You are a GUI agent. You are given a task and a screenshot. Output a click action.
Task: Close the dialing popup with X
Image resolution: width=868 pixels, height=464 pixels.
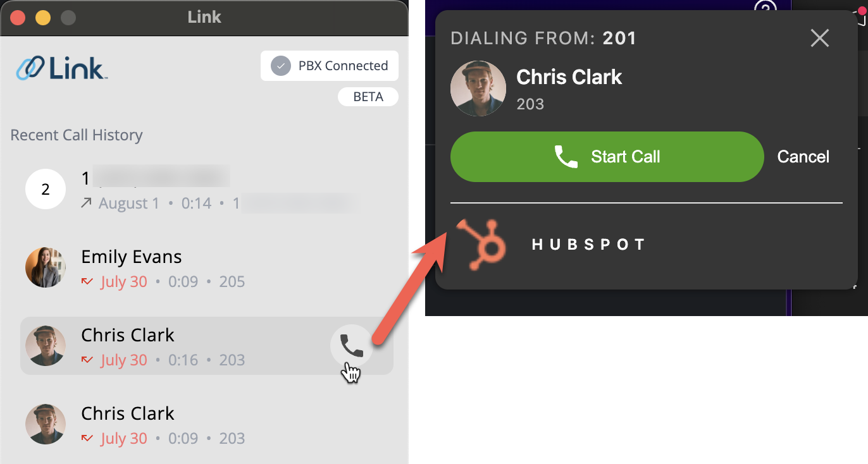pos(820,39)
